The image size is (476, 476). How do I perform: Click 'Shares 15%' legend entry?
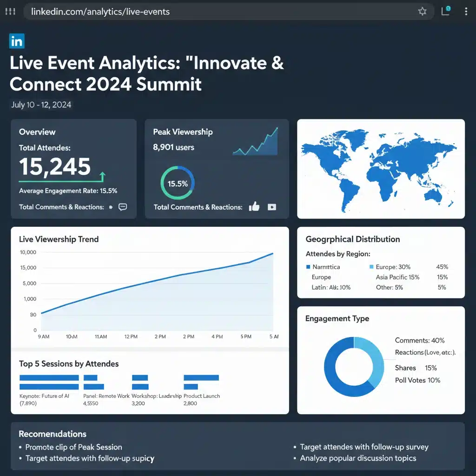[x=416, y=368]
